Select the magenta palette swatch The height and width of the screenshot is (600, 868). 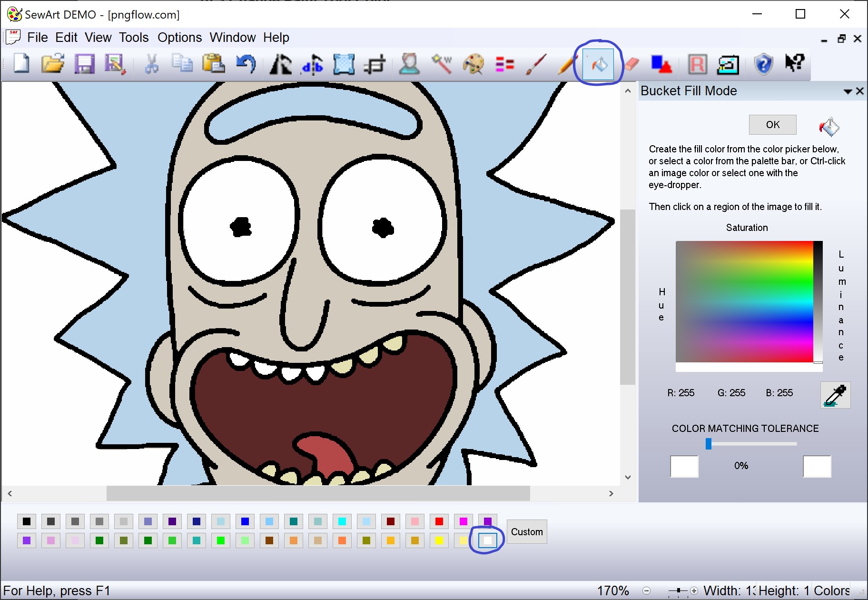pyautogui.click(x=464, y=521)
